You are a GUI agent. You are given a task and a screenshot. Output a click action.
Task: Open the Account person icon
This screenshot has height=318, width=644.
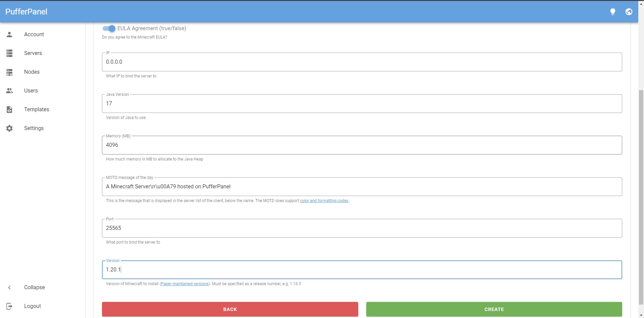tap(9, 34)
